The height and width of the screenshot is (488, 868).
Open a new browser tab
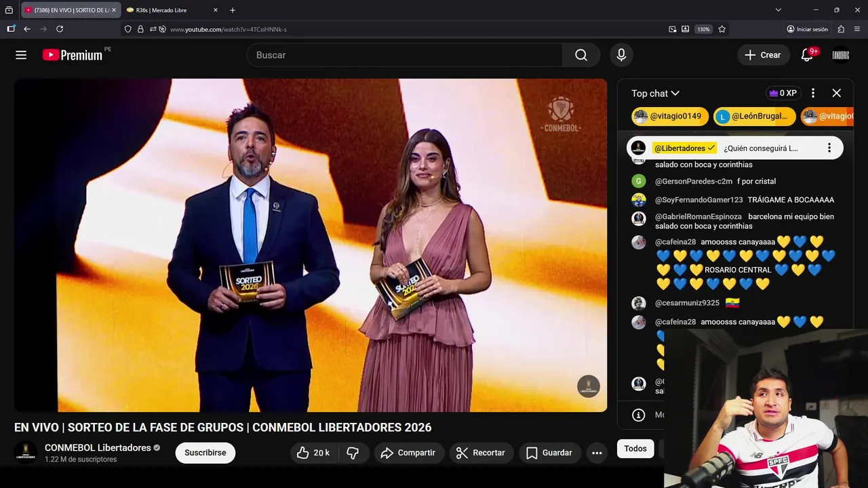[233, 10]
